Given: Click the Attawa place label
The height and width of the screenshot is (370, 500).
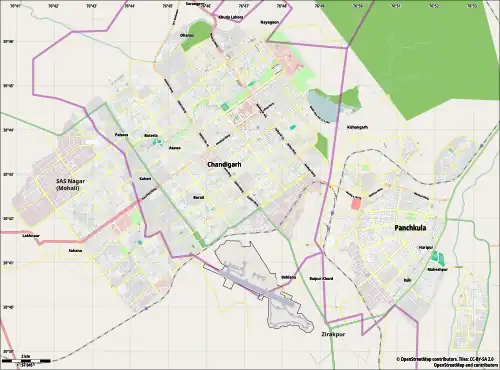Looking at the screenshot, I should [175, 148].
